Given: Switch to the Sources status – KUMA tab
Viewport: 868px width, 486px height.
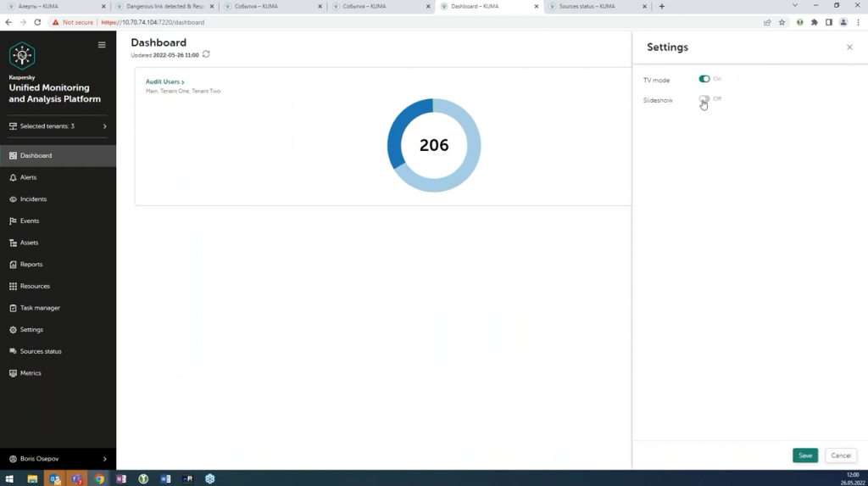Looking at the screenshot, I should coord(597,6).
